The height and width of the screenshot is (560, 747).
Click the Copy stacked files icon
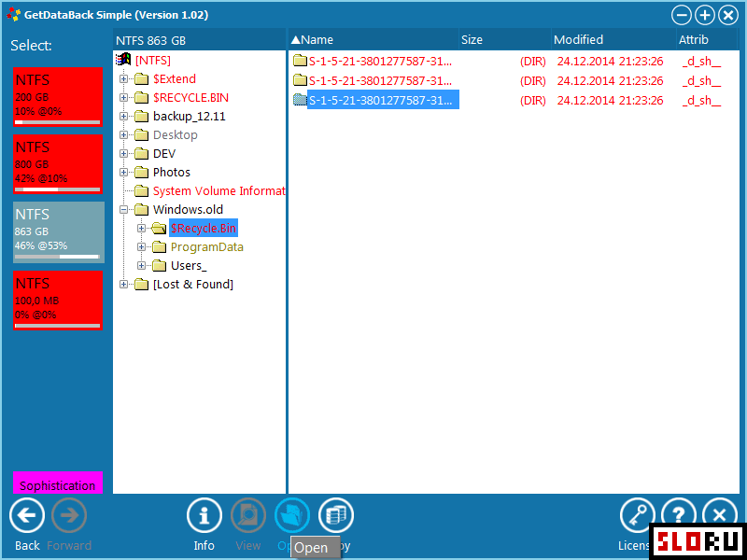336,515
